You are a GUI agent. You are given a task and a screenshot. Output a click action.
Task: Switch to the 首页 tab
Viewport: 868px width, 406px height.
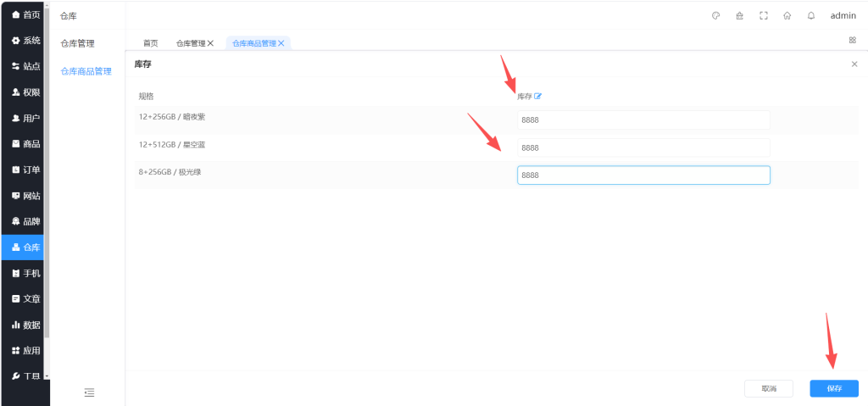[x=150, y=43]
